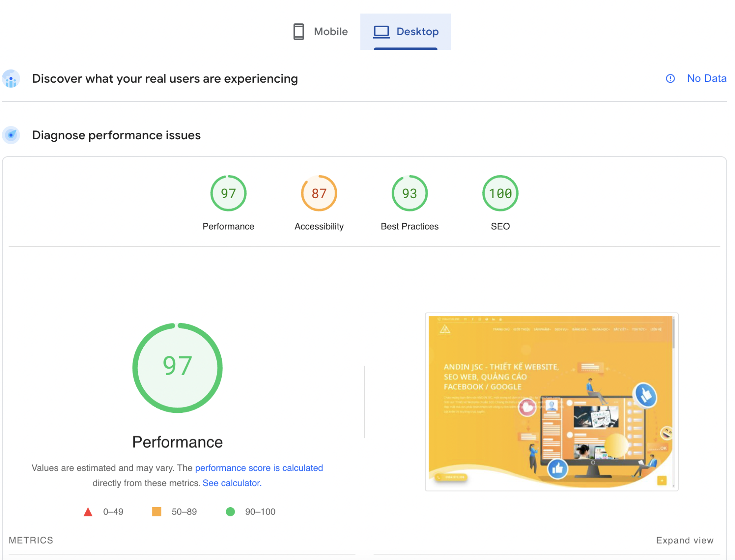Open the No Data link
Image resolution: width=735 pixels, height=560 pixels.
coord(707,78)
